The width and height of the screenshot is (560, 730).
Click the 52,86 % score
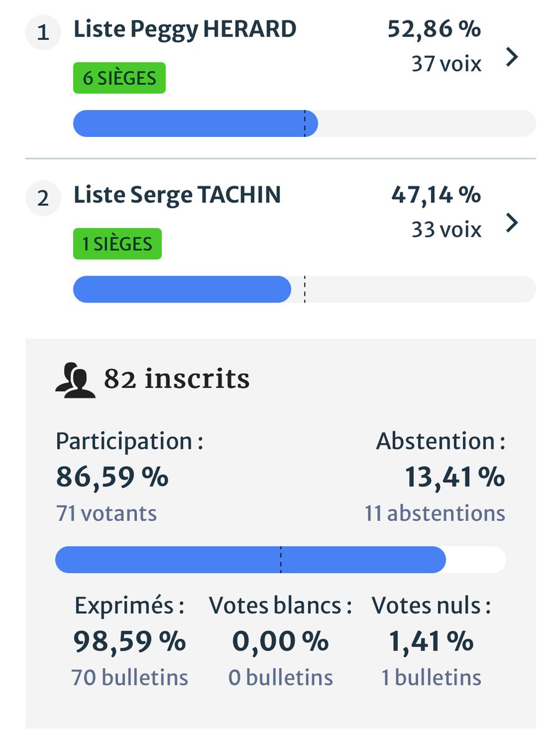pyautogui.click(x=434, y=29)
